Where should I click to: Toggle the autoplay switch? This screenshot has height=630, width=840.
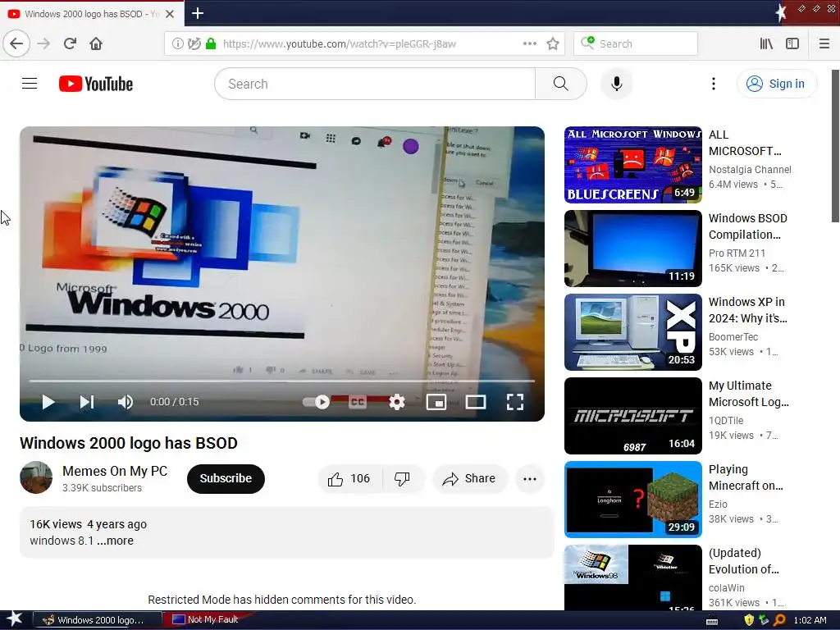pos(316,402)
